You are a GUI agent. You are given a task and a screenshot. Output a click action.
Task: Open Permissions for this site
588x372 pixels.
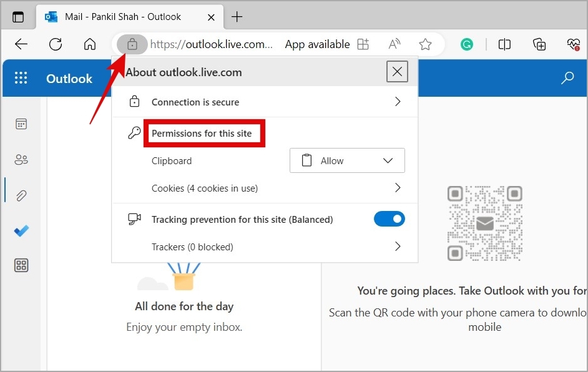pos(202,134)
